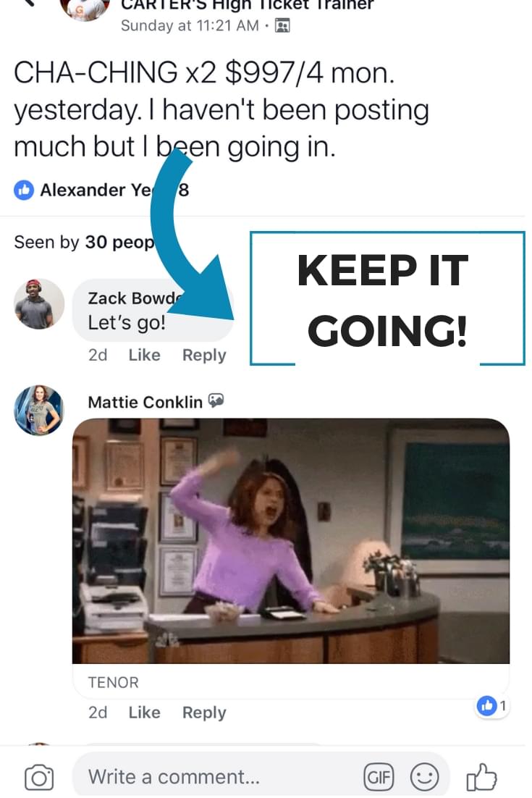
Task: Play the Tenor GIF of cheering woman
Action: point(290,541)
